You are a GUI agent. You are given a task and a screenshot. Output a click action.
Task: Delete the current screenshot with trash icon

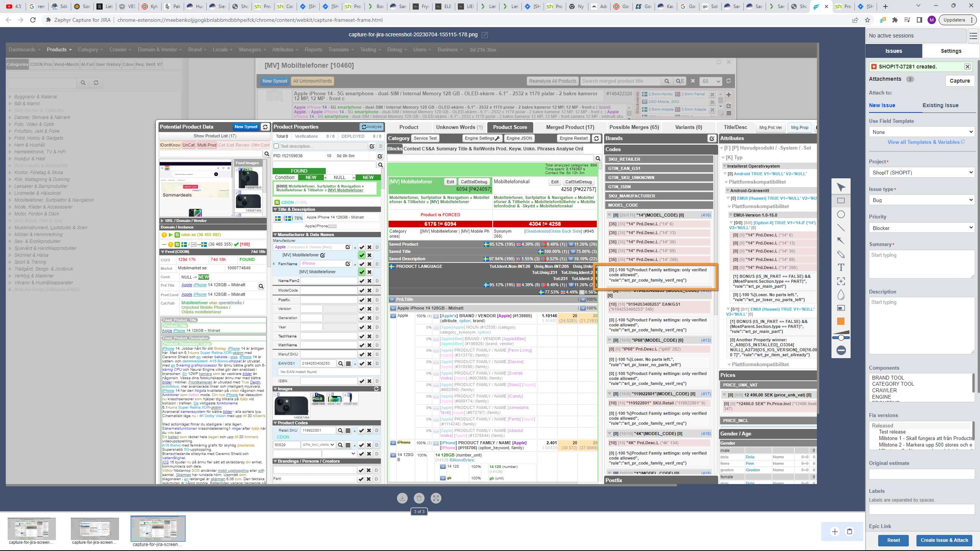coord(419,498)
